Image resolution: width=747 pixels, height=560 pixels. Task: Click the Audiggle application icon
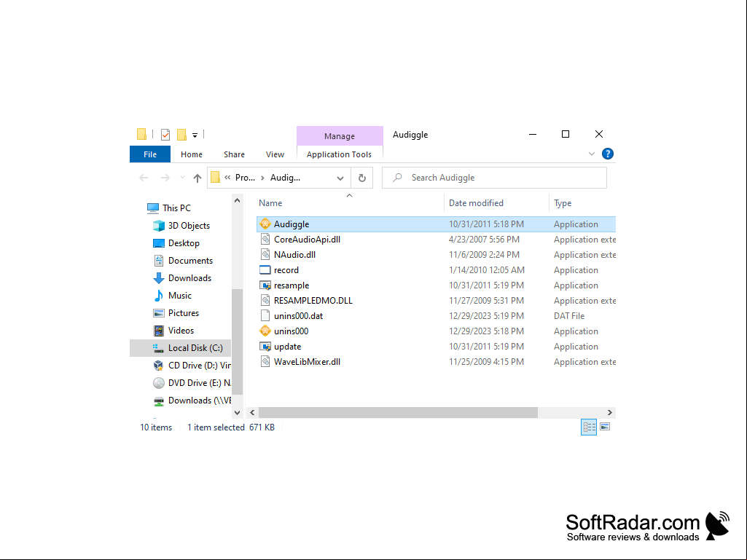click(265, 224)
